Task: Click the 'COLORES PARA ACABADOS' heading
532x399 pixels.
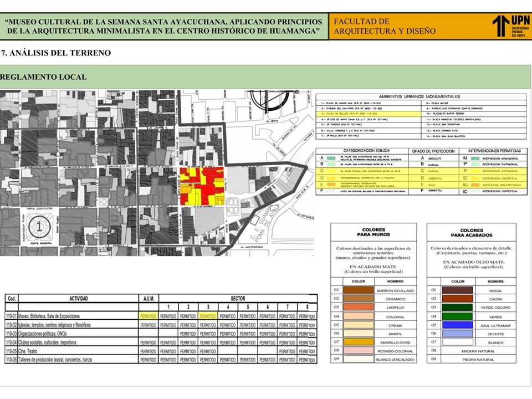Action: click(472, 232)
